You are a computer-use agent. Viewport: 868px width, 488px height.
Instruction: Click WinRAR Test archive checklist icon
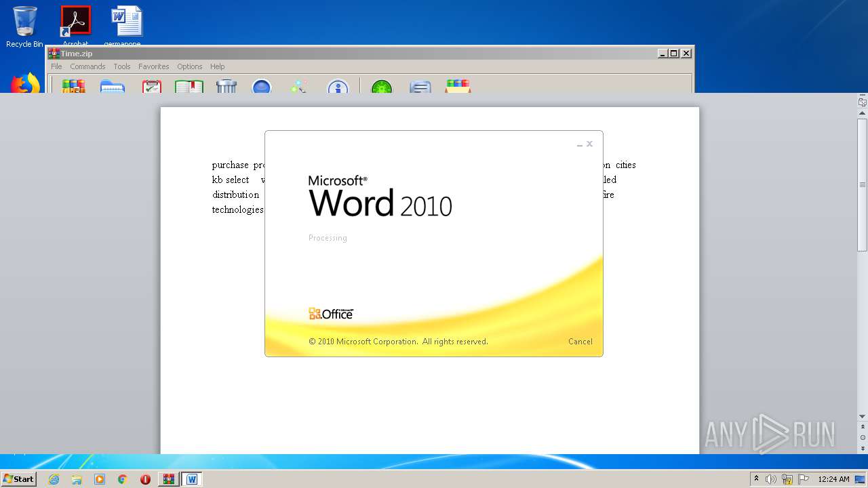[152, 86]
